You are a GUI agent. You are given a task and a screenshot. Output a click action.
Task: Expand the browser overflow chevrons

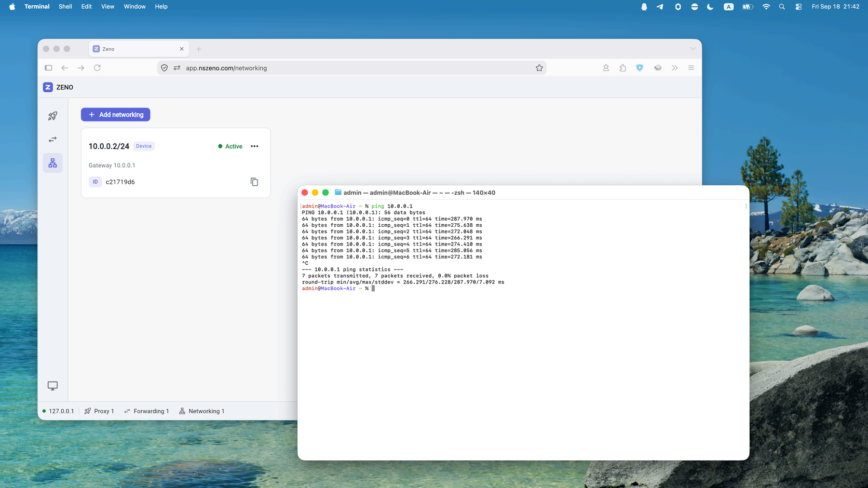point(675,68)
